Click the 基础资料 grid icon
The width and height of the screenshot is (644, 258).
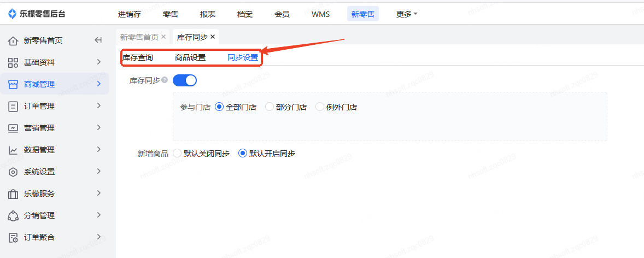pyautogui.click(x=13, y=62)
